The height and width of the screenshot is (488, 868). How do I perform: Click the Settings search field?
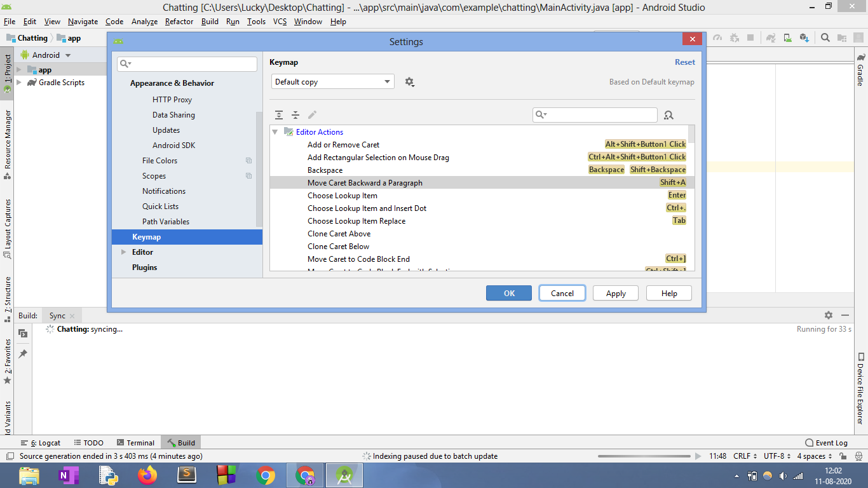pos(187,64)
